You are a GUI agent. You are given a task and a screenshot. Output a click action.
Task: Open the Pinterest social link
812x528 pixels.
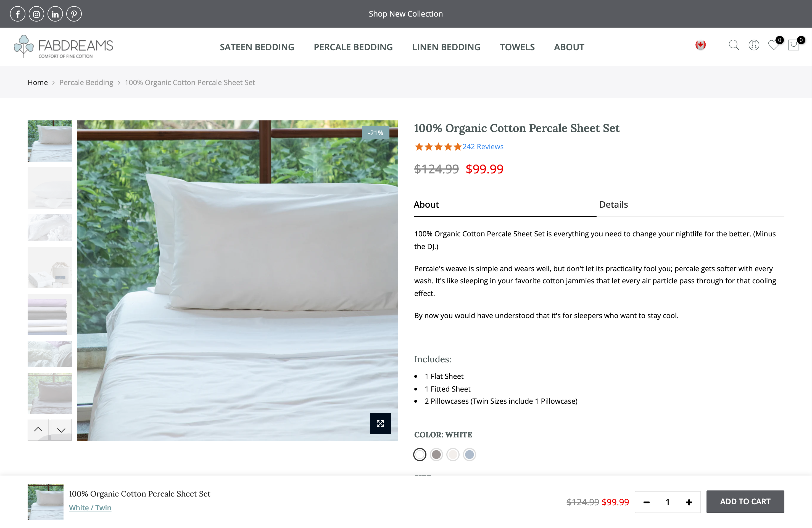pyautogui.click(x=74, y=14)
